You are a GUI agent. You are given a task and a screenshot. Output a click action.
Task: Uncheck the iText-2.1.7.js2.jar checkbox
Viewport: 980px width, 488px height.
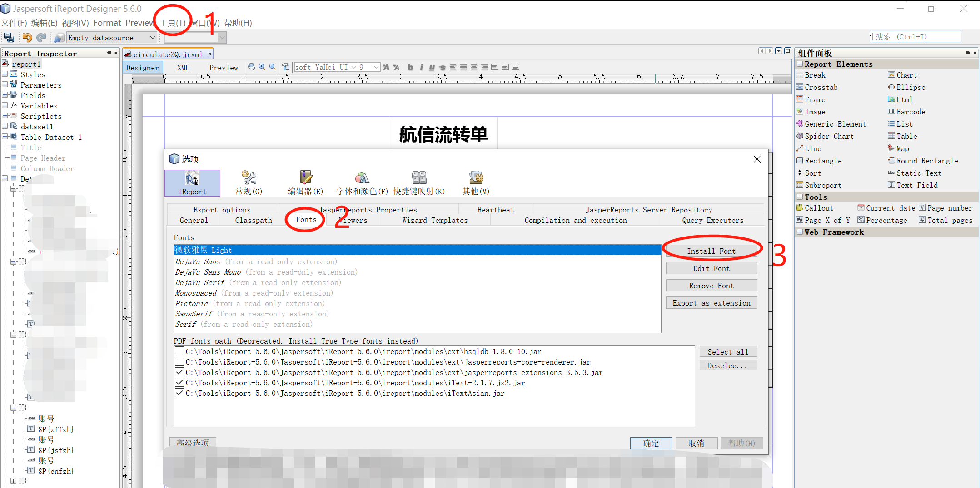pyautogui.click(x=179, y=383)
